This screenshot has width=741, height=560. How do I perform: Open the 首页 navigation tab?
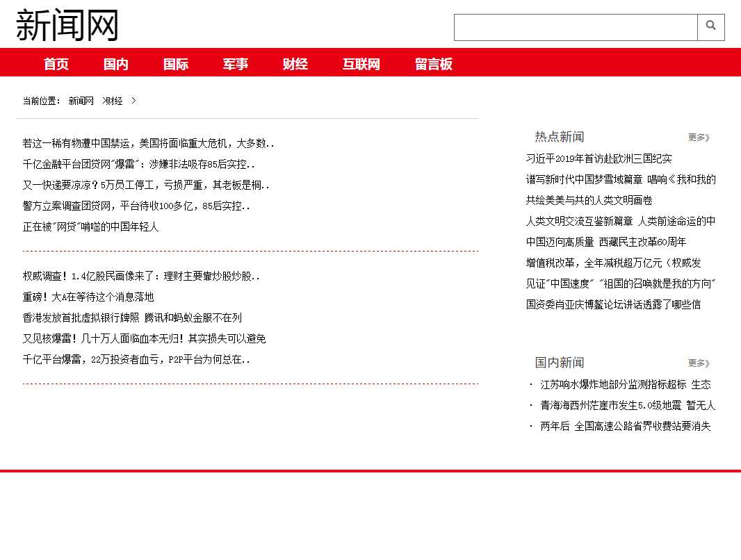56,65
